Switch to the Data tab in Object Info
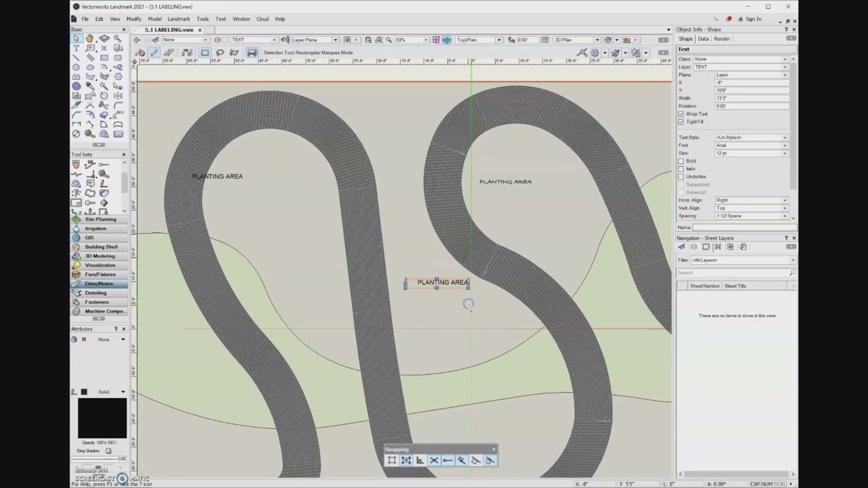 point(703,39)
